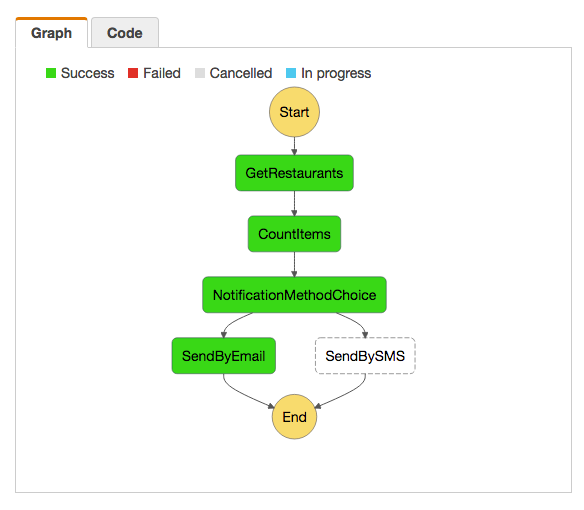Screen dimensions: 584x510
Task: Select the dashed SendBySMS state node
Action: point(365,356)
